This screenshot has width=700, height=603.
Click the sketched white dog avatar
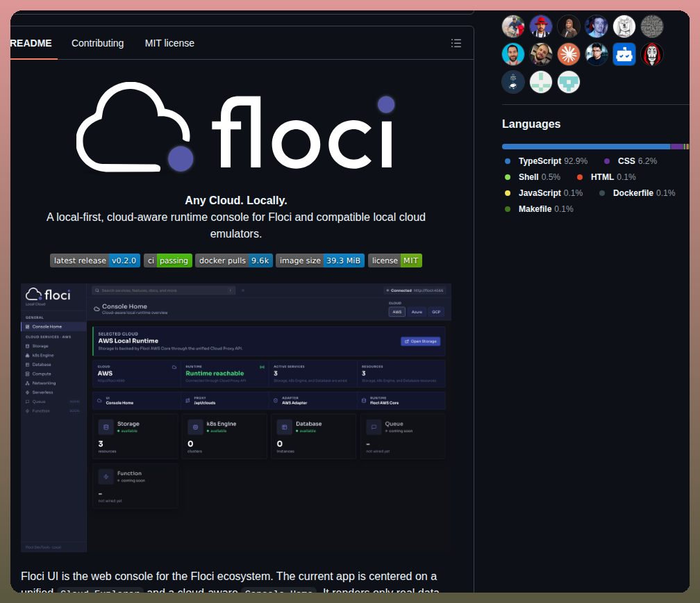pos(624,26)
